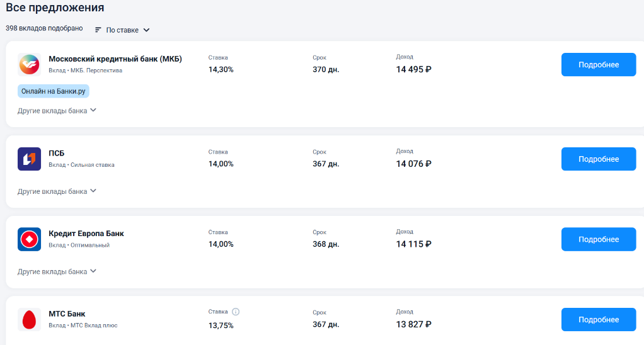Image resolution: width=644 pixels, height=345 pixels.
Task: Click the Московский кредитный банк logo icon
Action: pyautogui.click(x=29, y=65)
